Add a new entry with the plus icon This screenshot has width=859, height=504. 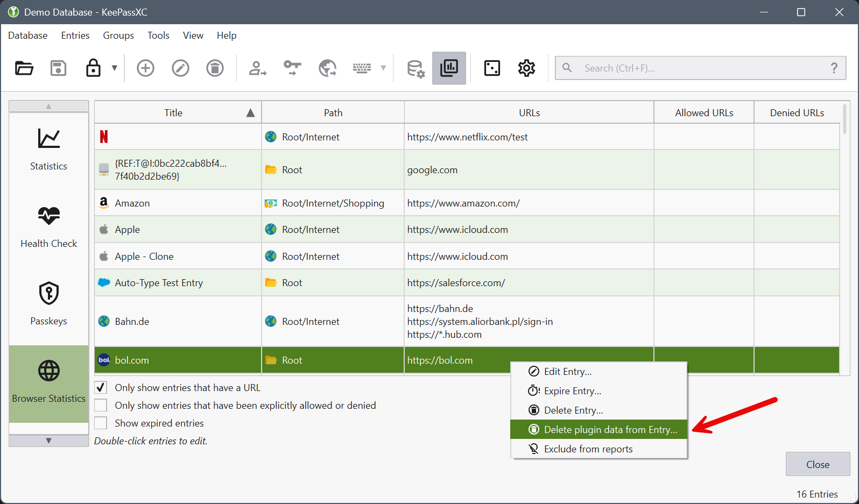click(145, 68)
